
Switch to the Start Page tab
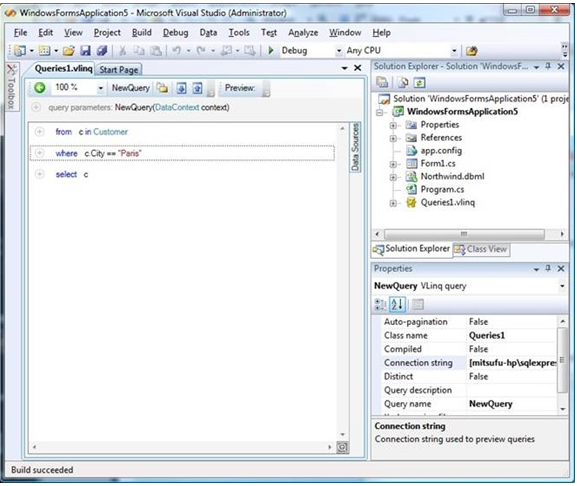tap(118, 70)
